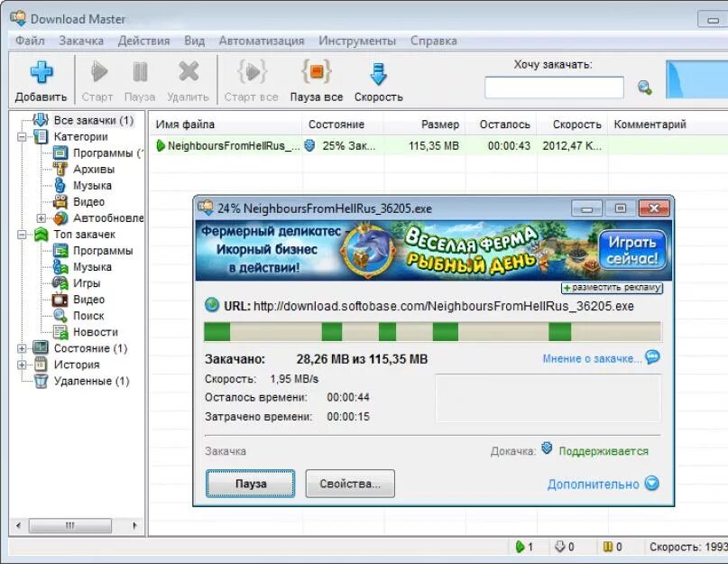This screenshot has width=728, height=564.
Task: Click the sidebar horizontal scrollbar thumb
Action: pos(70,525)
